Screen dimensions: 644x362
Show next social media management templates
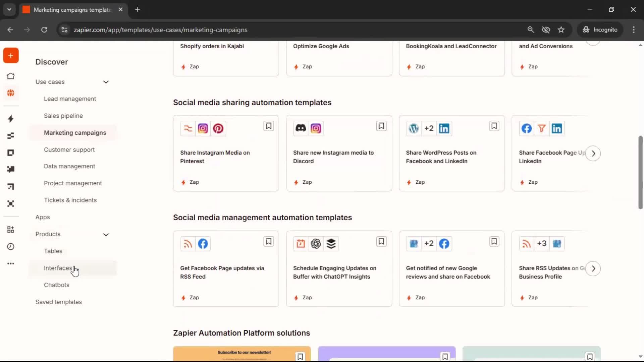593,269
